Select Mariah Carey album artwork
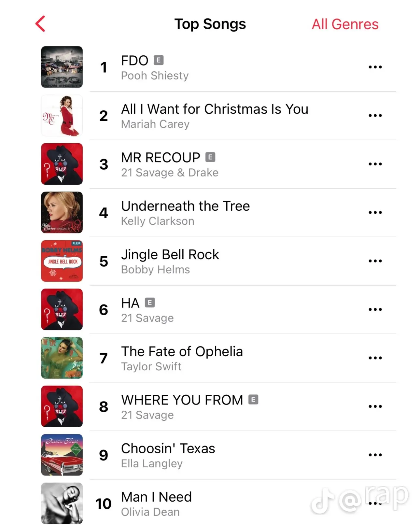Viewport: 420px width, 525px height. [62, 116]
